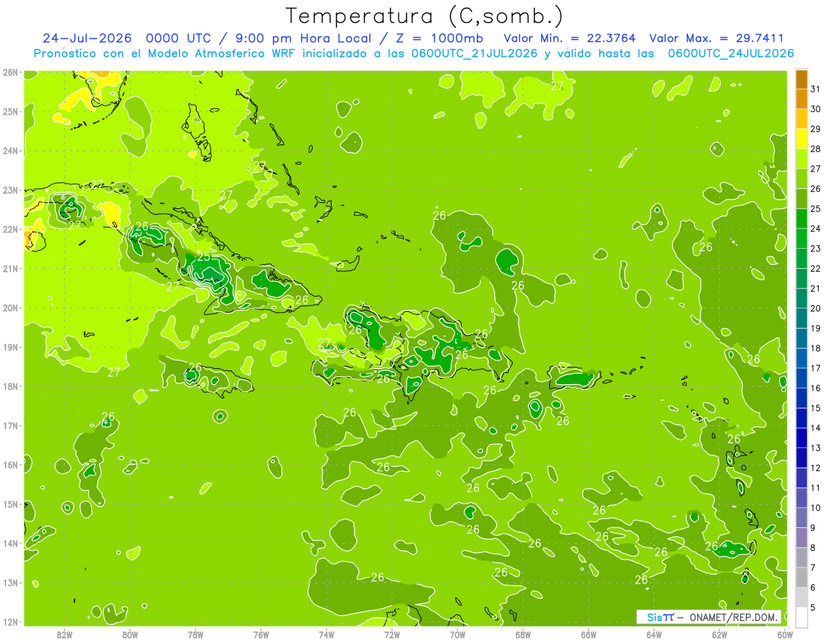Click the contour label "25" over Cuba
Viewport: 834px width, 644px height.
(204, 257)
